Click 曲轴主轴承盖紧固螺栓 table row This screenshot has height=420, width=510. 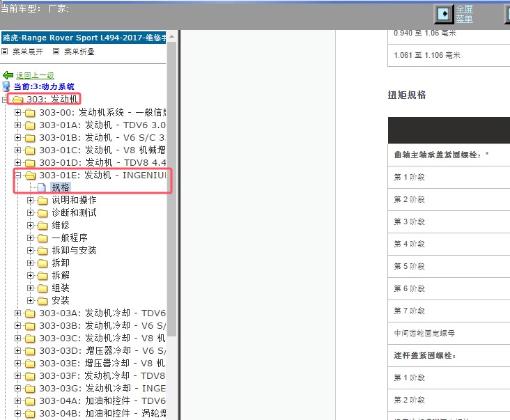(x=449, y=155)
